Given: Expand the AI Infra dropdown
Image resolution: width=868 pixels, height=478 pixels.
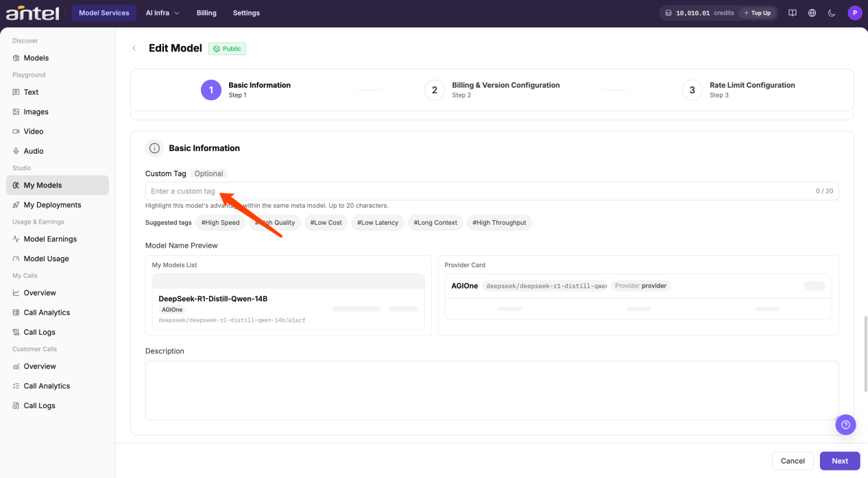Looking at the screenshot, I should pos(162,13).
